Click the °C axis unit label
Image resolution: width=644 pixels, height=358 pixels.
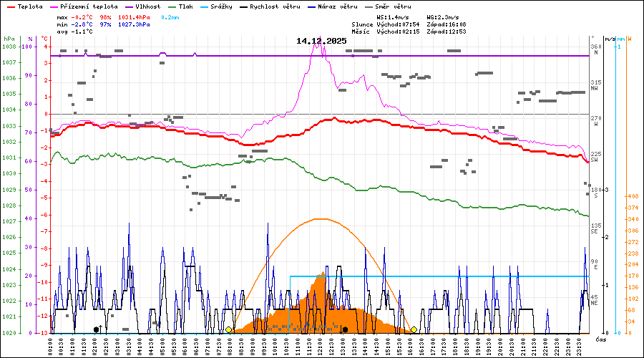click(45, 39)
